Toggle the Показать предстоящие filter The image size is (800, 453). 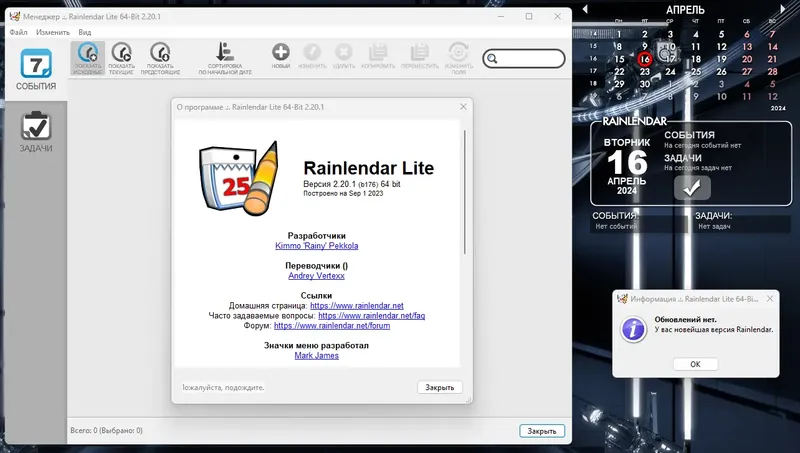click(x=160, y=58)
